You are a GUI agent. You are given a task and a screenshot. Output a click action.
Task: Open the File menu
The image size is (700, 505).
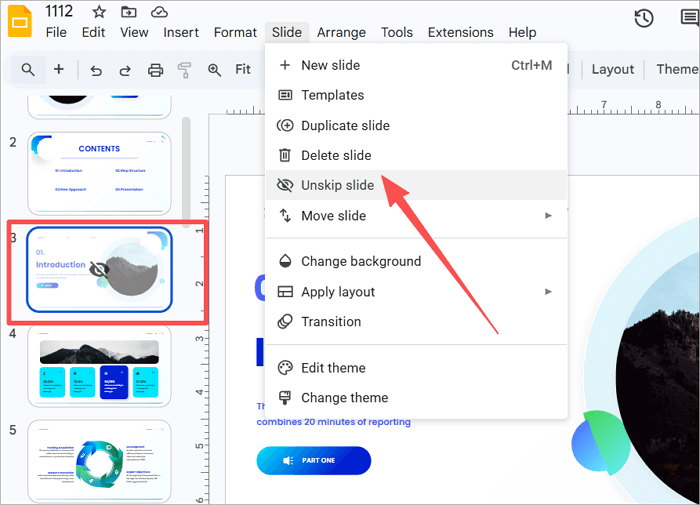(56, 32)
